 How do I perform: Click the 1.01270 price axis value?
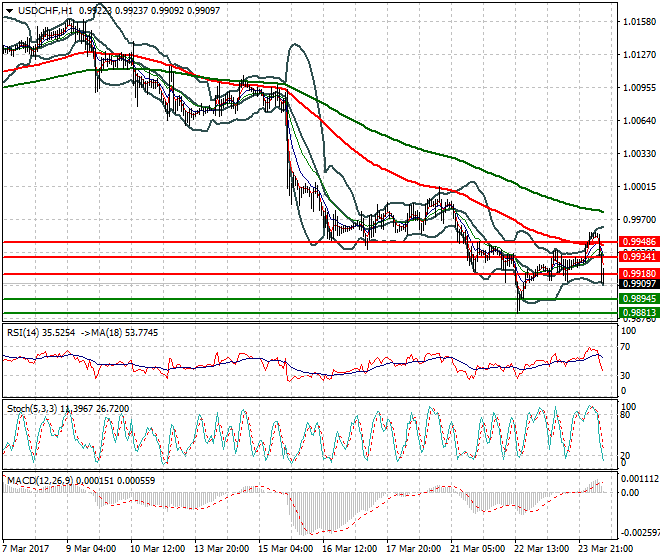639,54
